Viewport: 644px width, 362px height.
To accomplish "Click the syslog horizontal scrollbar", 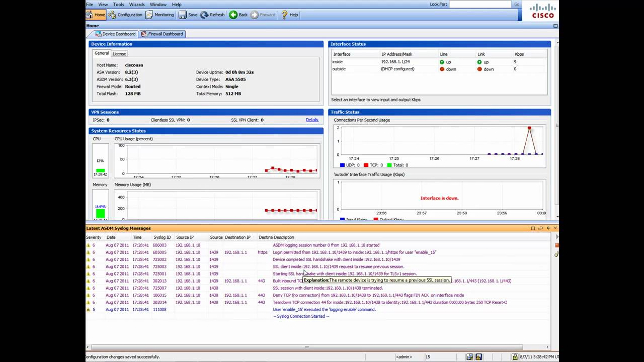I will pos(307,347).
